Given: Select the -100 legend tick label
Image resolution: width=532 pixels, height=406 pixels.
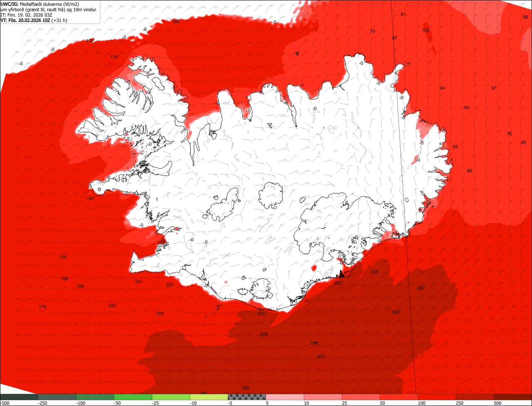Looking at the screenshot, I should point(81,403).
